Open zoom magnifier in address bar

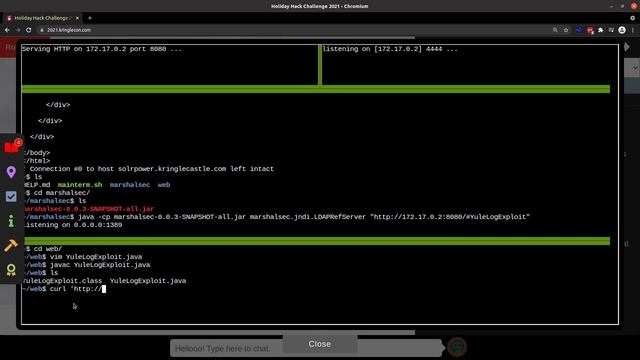pyautogui.click(x=555, y=30)
